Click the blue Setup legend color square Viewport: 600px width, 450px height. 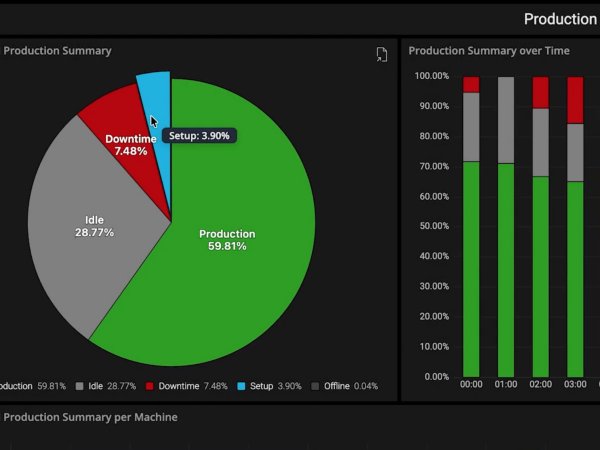coord(241,386)
